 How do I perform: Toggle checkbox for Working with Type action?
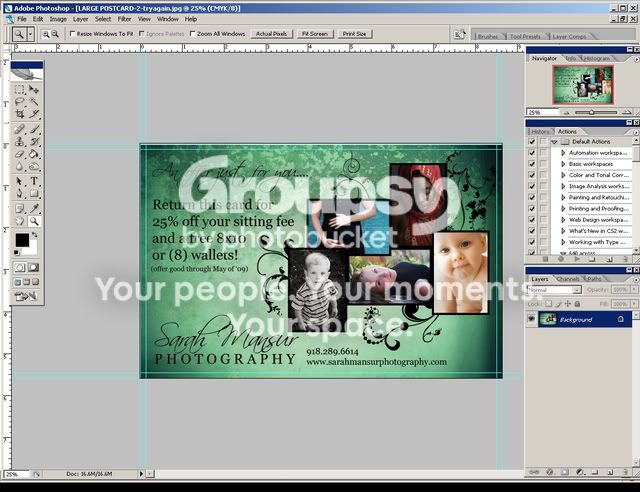pyautogui.click(x=531, y=242)
